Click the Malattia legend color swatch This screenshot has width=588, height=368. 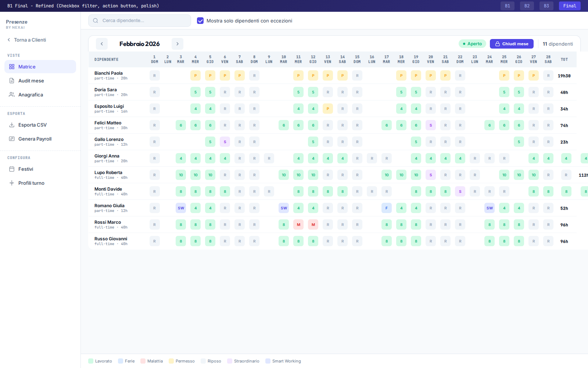pyautogui.click(x=143, y=361)
